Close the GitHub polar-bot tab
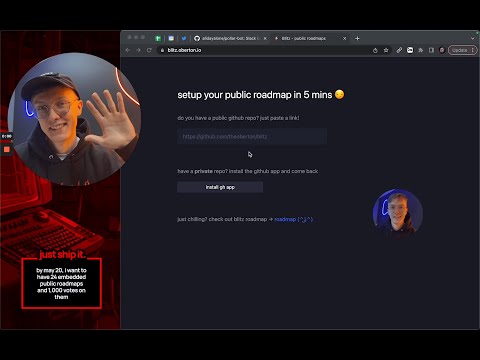The height and width of the screenshot is (360, 480). click(265, 38)
